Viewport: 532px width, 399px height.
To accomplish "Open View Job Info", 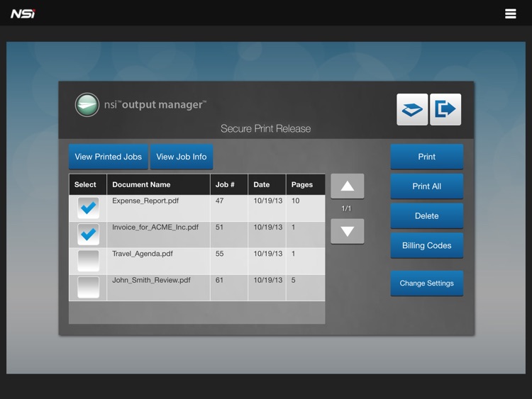I will 182,157.
